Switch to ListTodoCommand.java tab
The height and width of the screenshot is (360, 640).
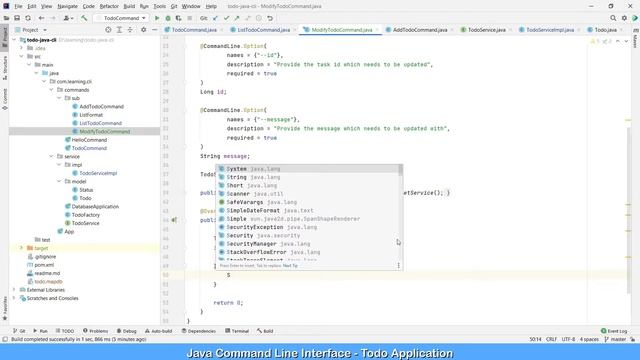click(264, 30)
